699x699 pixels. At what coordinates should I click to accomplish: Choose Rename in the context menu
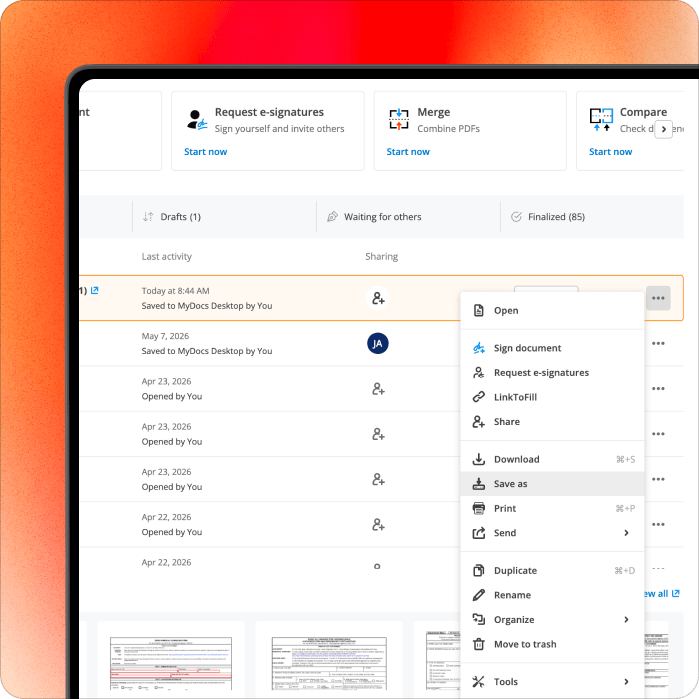[552, 595]
